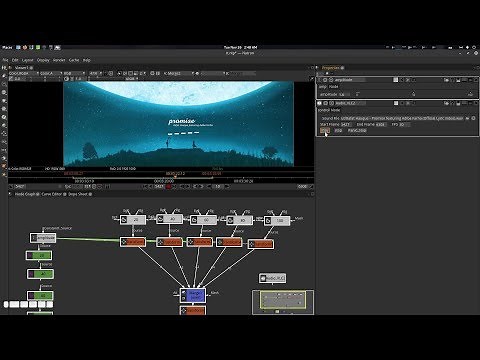Select the audio node above the minimap

pyautogui.click(x=272, y=278)
